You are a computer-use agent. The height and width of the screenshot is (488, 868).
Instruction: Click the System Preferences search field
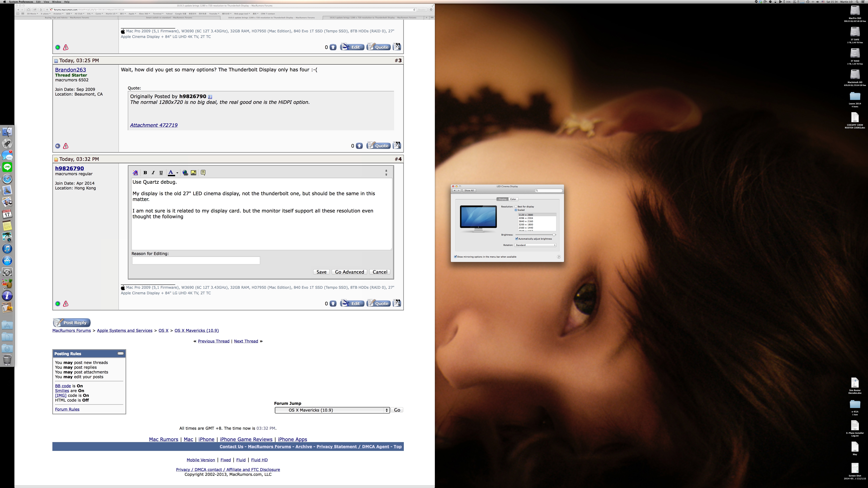pos(549,190)
